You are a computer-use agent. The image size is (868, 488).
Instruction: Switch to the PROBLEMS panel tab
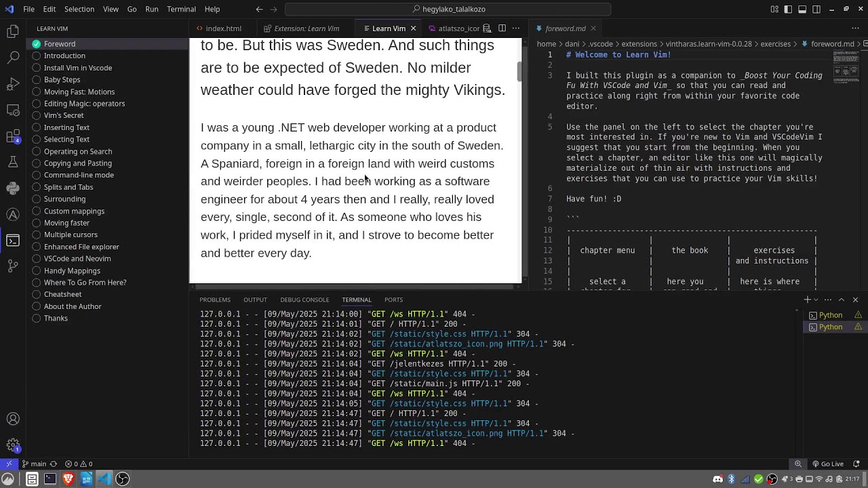pyautogui.click(x=215, y=300)
